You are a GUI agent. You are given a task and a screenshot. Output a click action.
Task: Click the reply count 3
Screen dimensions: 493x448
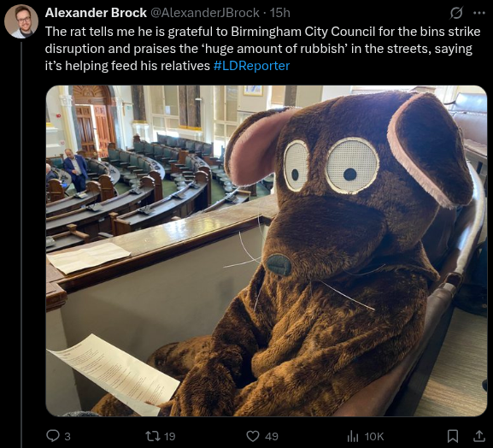[67, 437]
